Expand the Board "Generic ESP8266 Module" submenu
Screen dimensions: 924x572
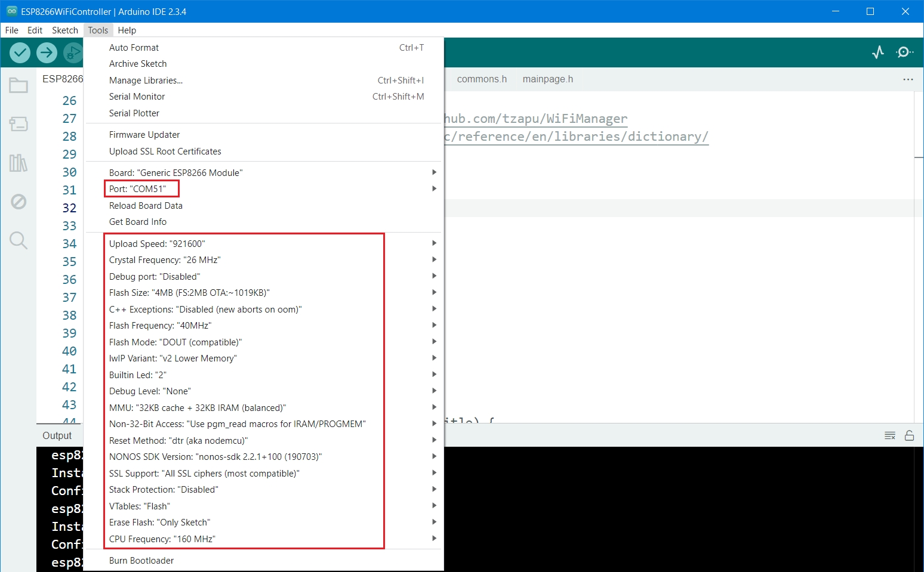[x=175, y=172]
